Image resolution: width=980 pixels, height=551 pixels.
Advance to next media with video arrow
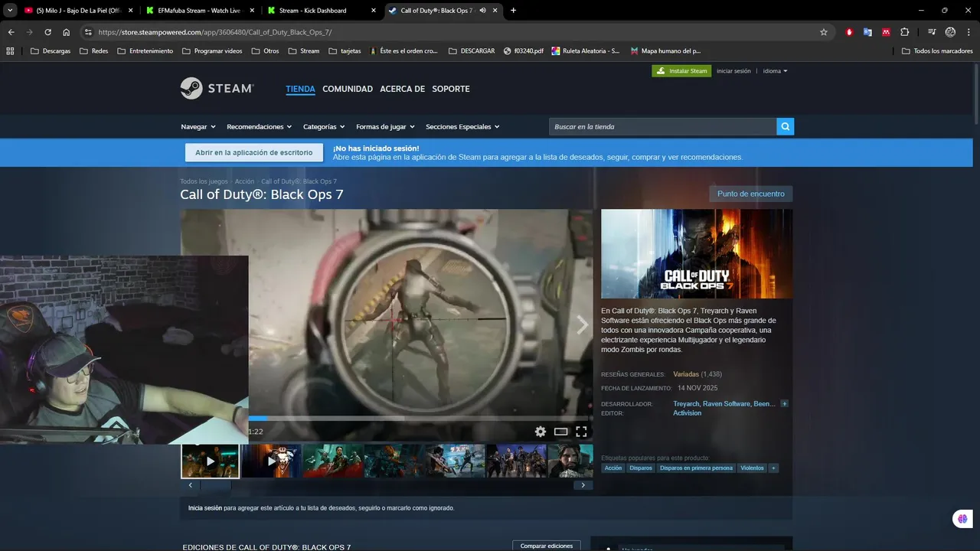pos(582,324)
